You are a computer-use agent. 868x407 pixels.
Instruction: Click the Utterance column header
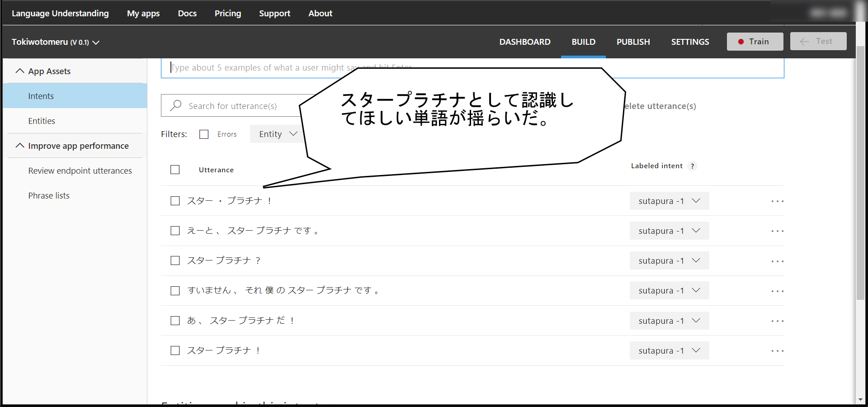[216, 170]
